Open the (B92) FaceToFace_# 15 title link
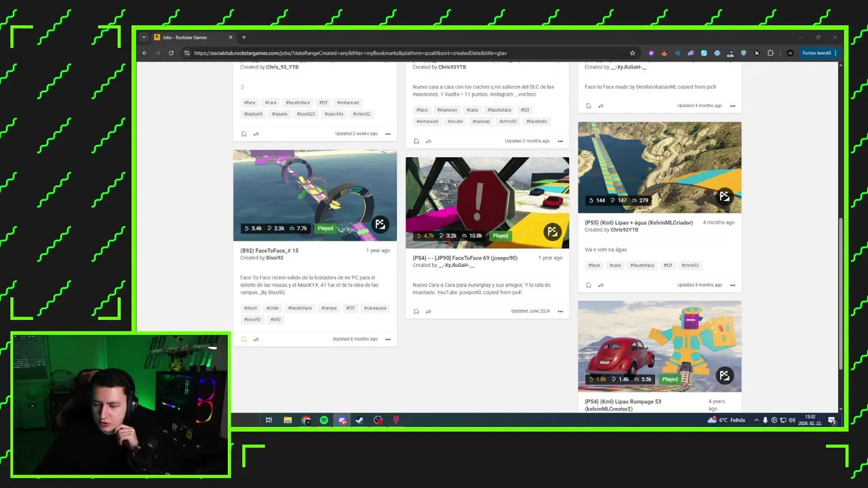The image size is (868, 488). [269, 251]
